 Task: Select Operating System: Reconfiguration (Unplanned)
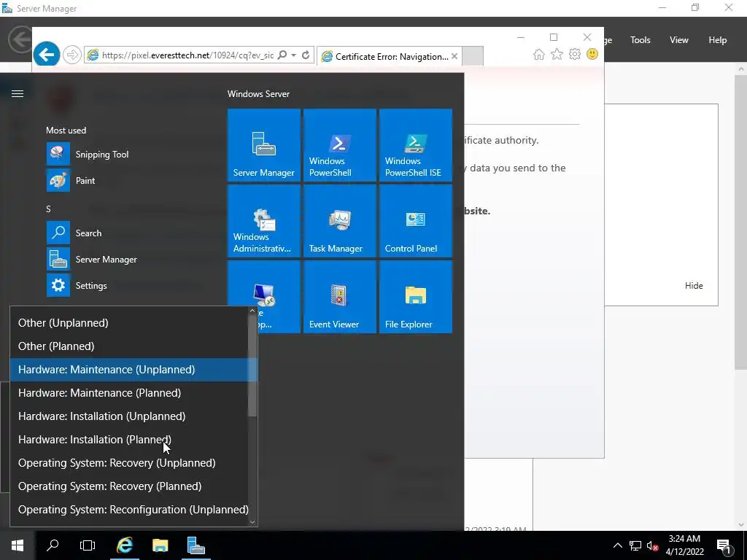128,510
